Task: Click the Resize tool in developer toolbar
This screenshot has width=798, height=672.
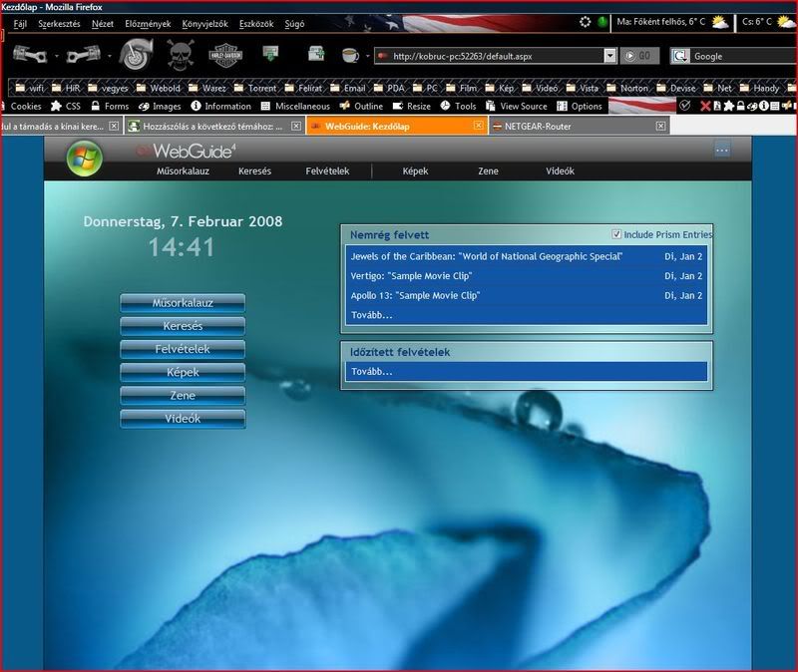Action: tap(411, 106)
